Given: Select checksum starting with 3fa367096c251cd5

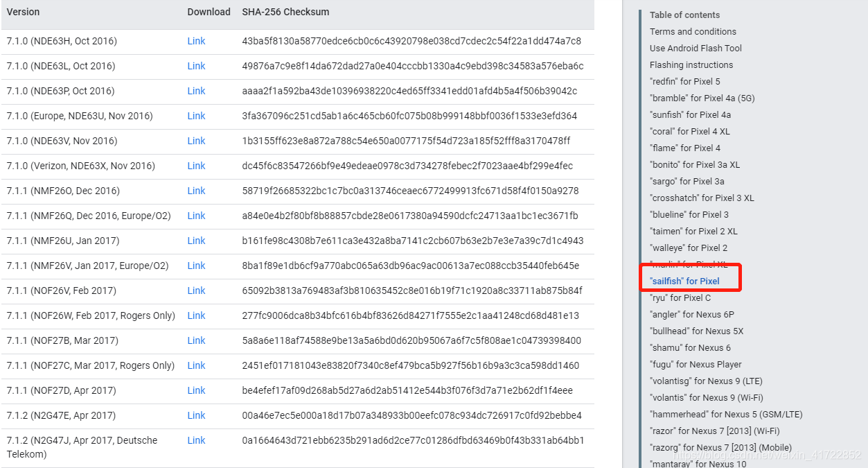Looking at the screenshot, I should click(409, 116).
